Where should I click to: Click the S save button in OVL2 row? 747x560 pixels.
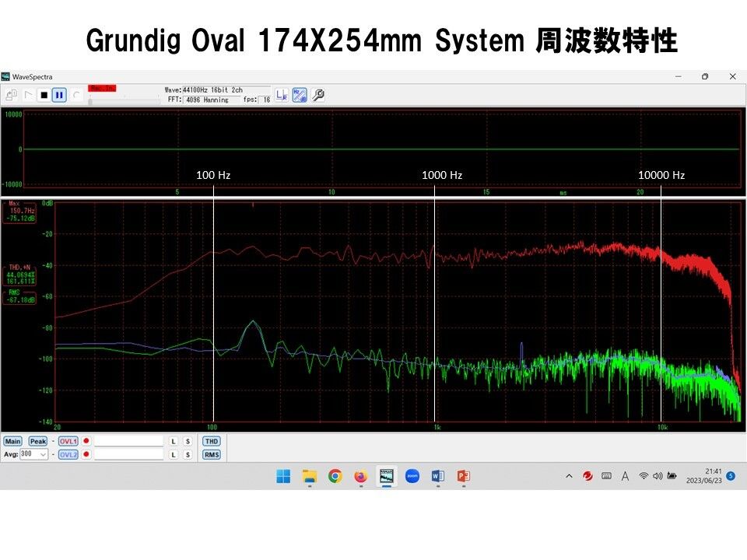[x=188, y=455]
